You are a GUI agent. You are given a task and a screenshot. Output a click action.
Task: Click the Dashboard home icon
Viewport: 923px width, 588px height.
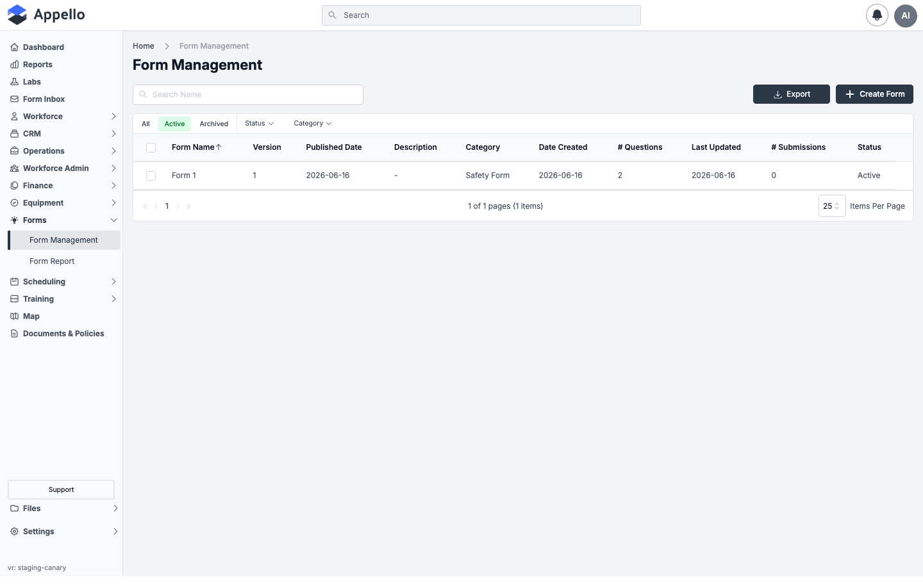click(x=14, y=47)
